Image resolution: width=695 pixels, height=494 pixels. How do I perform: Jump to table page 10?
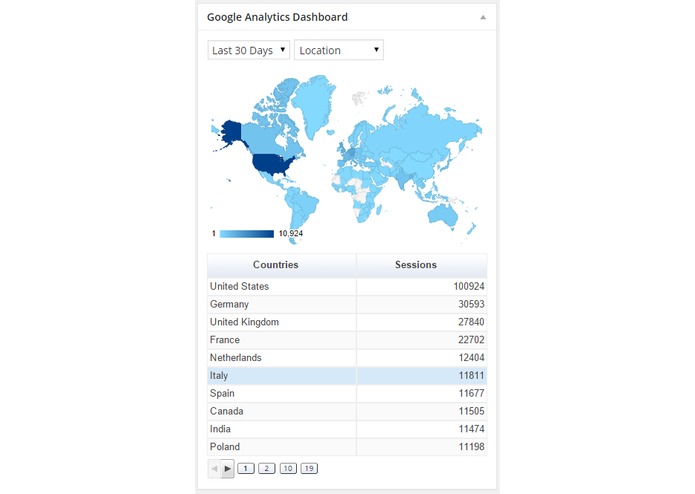tap(288, 468)
